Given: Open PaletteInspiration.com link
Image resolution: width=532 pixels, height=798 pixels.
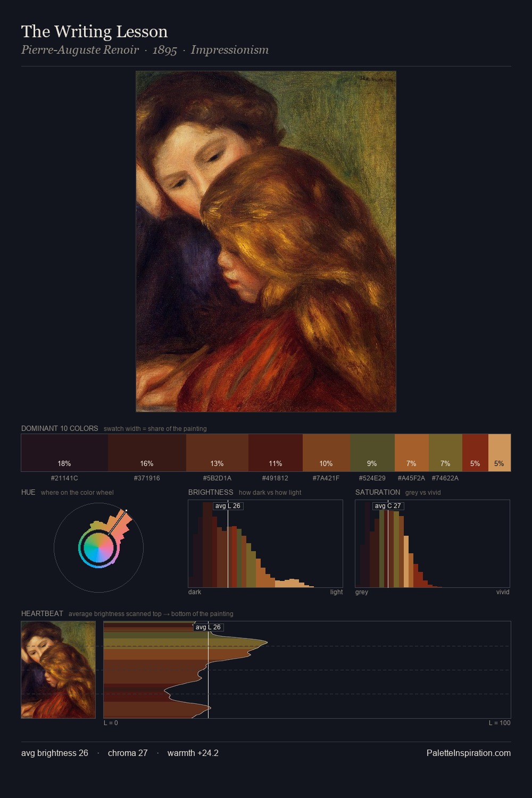Looking at the screenshot, I should point(469,753).
